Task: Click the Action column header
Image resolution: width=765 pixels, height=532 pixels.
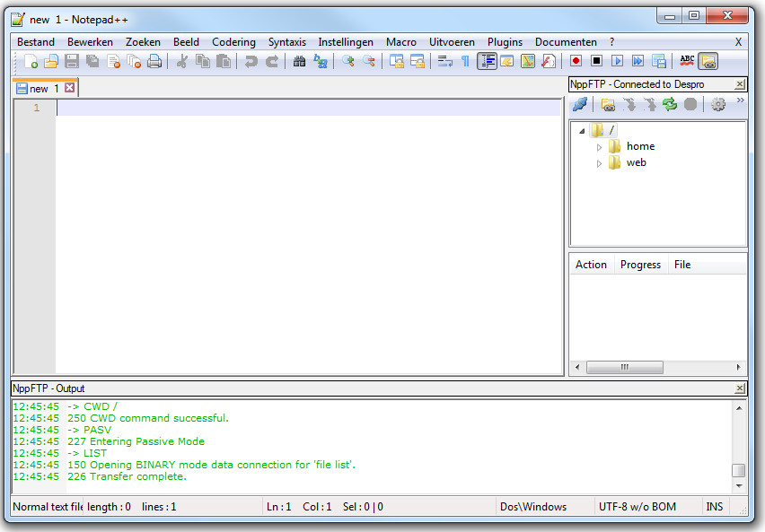Action: coord(592,265)
